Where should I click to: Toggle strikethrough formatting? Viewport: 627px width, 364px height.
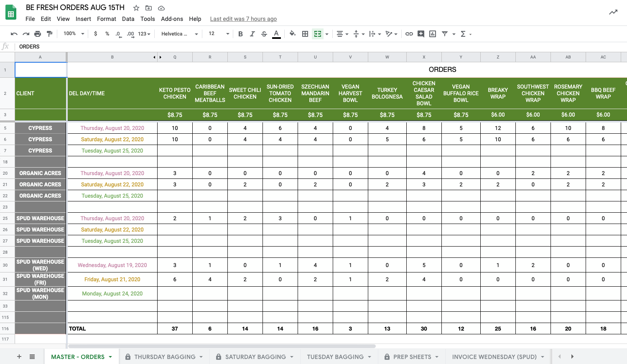(264, 34)
